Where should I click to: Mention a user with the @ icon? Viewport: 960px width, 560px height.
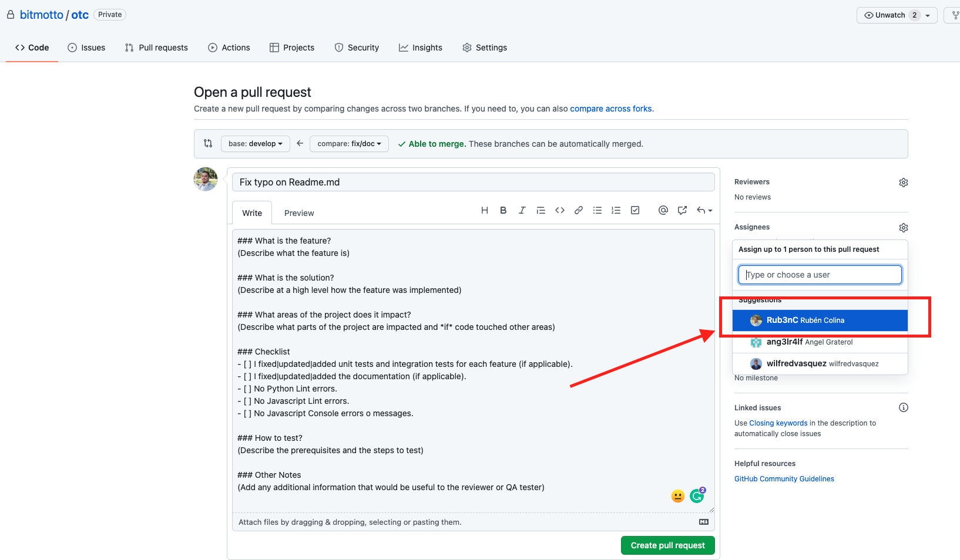pyautogui.click(x=663, y=210)
